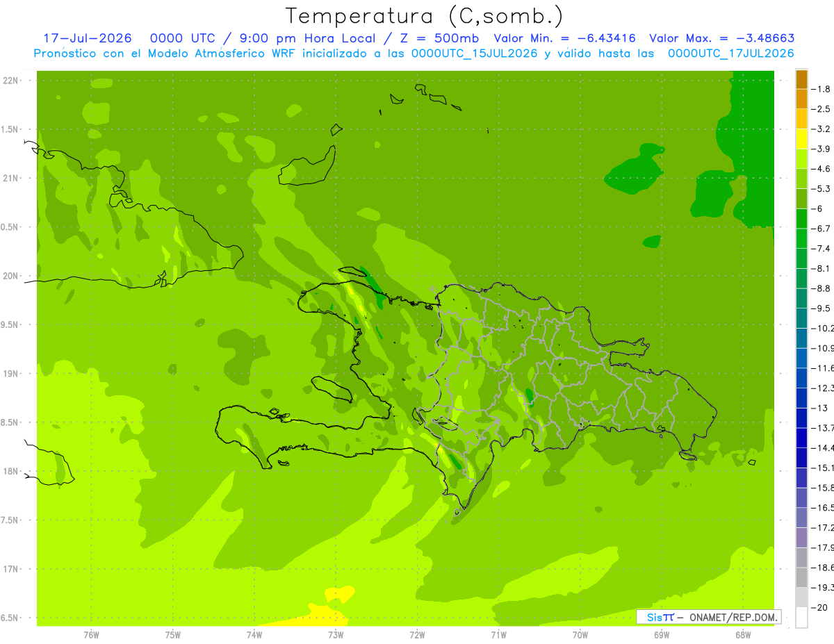
Task: Click the "Temperatura (C,somb.)" map title
Action: tap(424, 16)
